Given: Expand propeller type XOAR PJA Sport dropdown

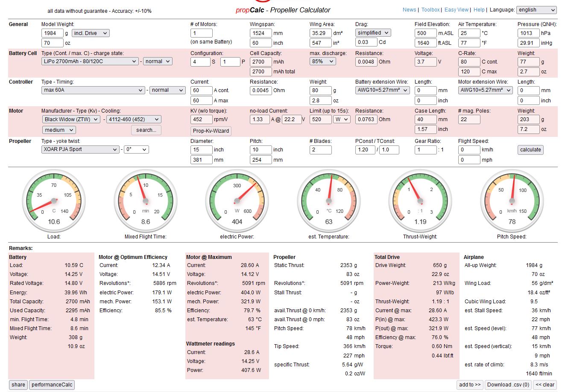Looking at the screenshot, I should click(80, 149).
